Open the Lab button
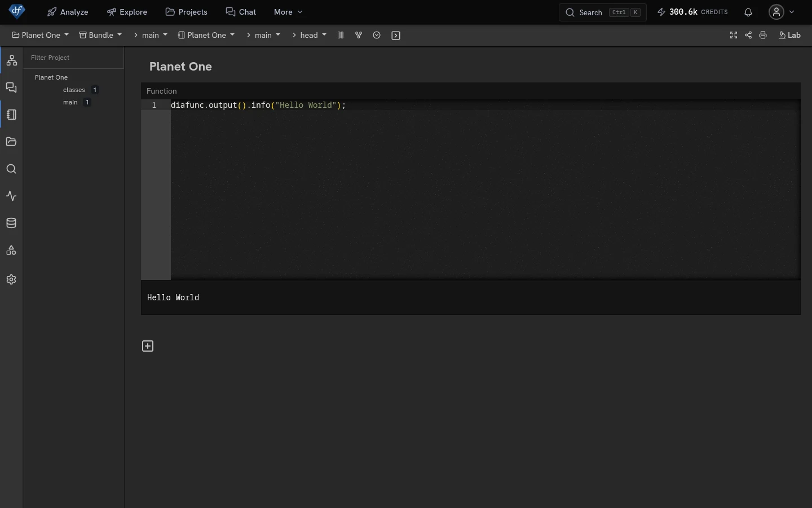The width and height of the screenshot is (812, 508). [x=790, y=35]
